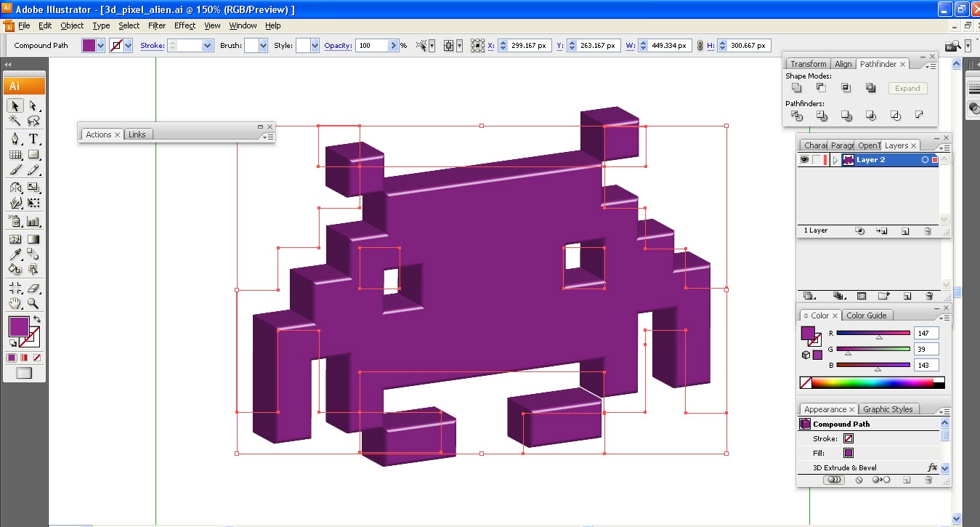The height and width of the screenshot is (527, 980).
Task: Switch to the Transform tab
Action: click(808, 64)
